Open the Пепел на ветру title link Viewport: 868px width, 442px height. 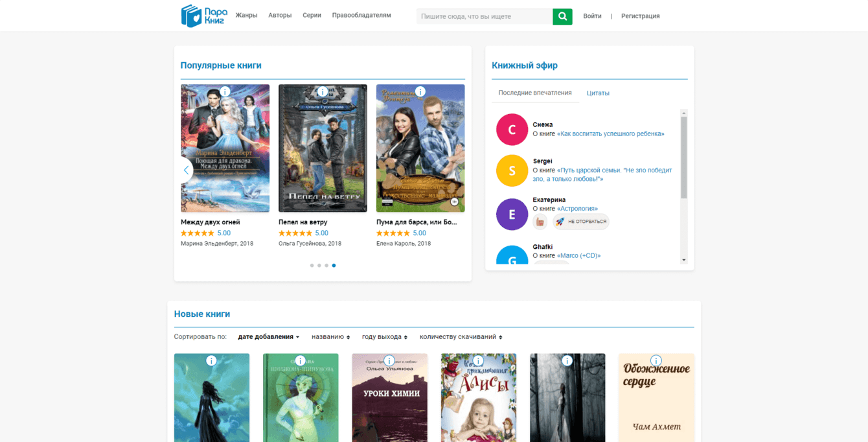tap(303, 222)
